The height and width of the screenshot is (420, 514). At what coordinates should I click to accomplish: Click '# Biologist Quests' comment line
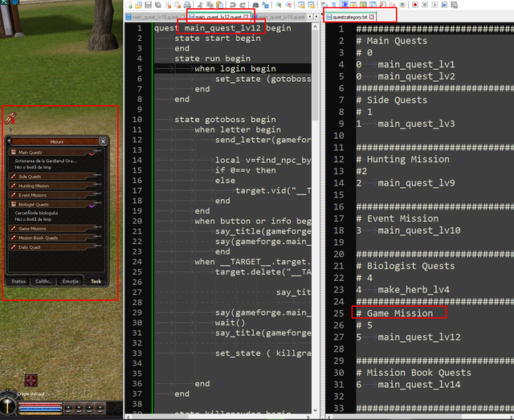pyautogui.click(x=406, y=266)
